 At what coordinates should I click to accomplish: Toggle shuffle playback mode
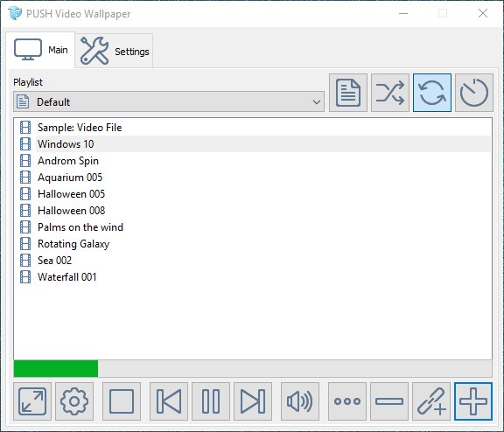(x=390, y=93)
